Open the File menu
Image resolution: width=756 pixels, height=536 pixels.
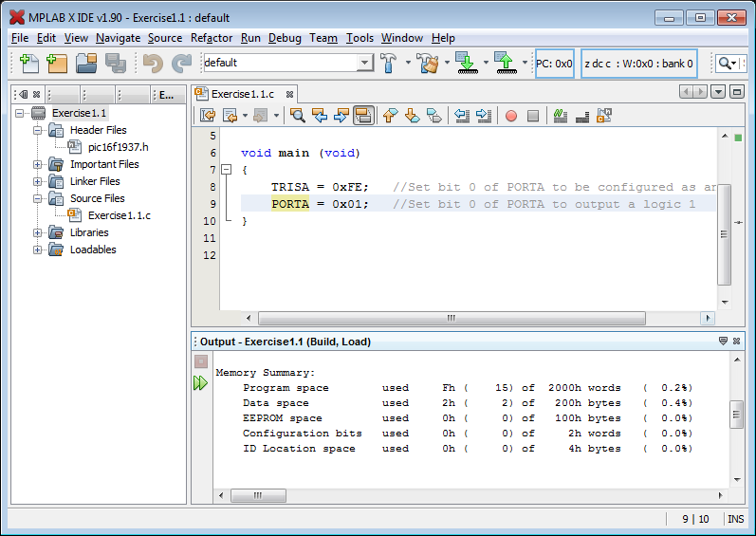[x=20, y=38]
